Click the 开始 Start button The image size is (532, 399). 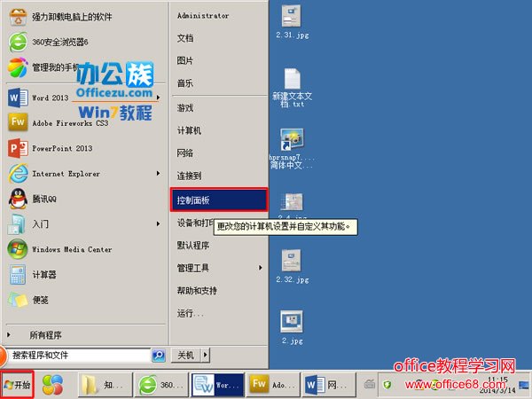click(17, 385)
